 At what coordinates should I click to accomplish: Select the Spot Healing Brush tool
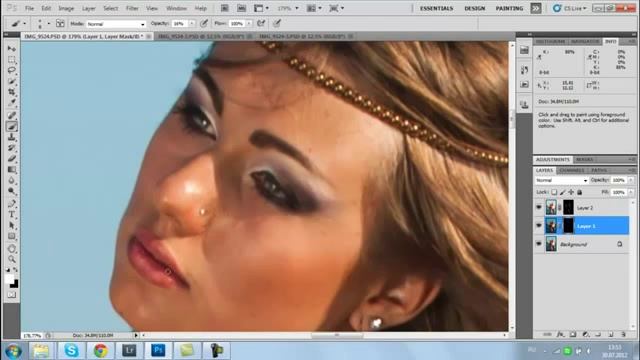click(x=11, y=116)
